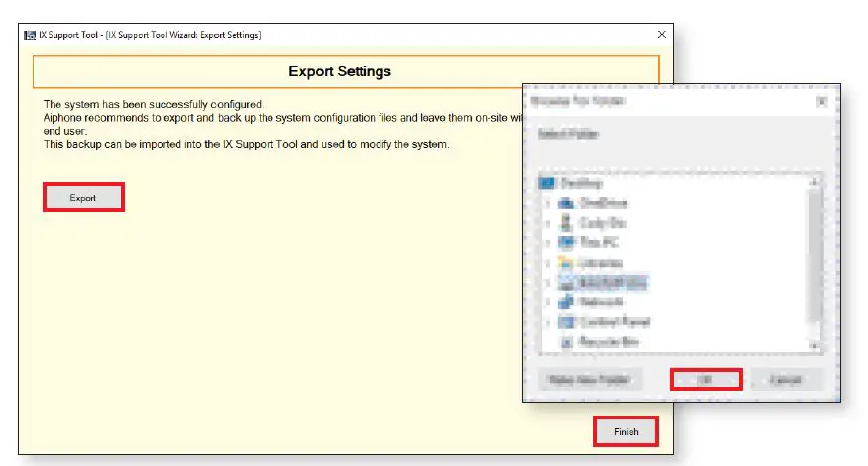Select the This PC computer icon
The height and width of the screenshot is (466, 868).
[x=566, y=242]
